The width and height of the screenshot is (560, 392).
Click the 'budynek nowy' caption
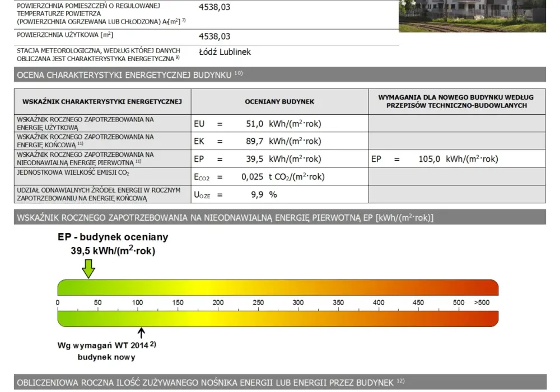pos(106,357)
